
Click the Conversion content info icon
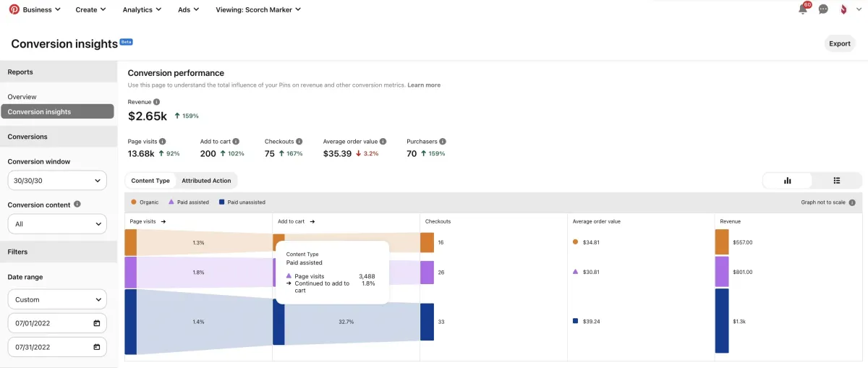tap(77, 205)
